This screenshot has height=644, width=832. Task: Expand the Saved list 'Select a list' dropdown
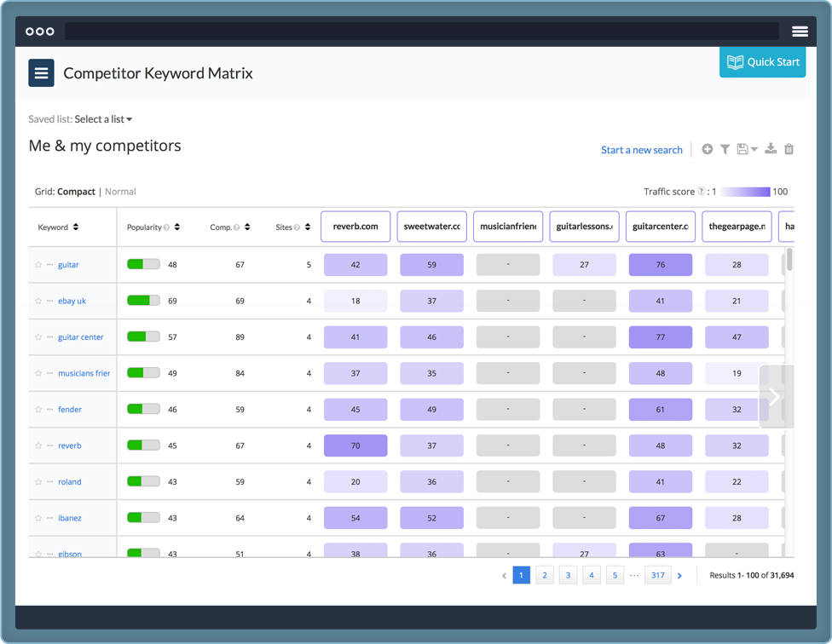[103, 119]
